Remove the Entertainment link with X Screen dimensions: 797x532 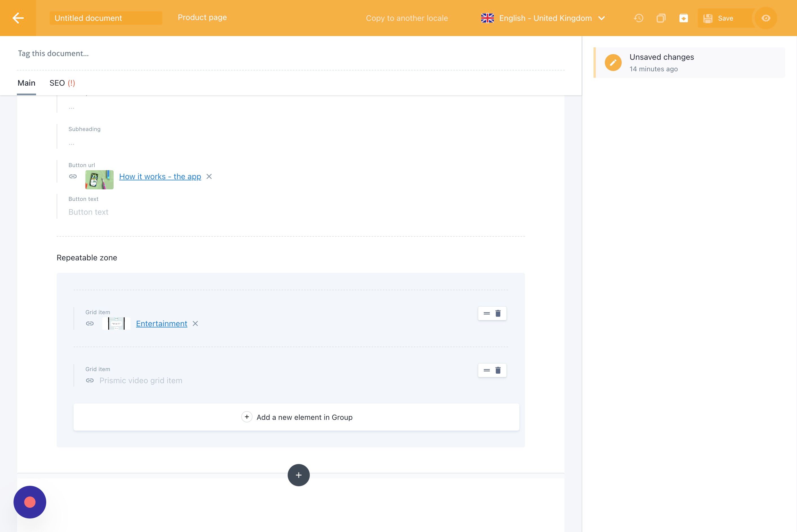(x=195, y=324)
